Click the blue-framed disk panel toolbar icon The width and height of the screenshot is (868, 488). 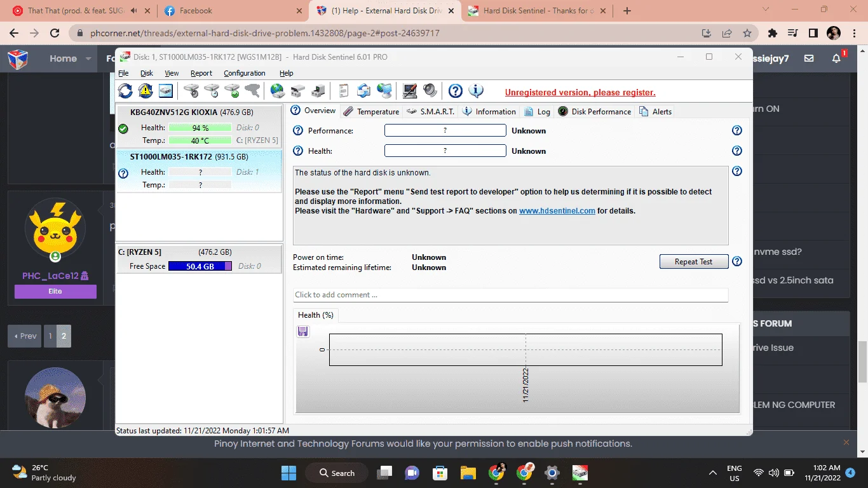coord(166,91)
